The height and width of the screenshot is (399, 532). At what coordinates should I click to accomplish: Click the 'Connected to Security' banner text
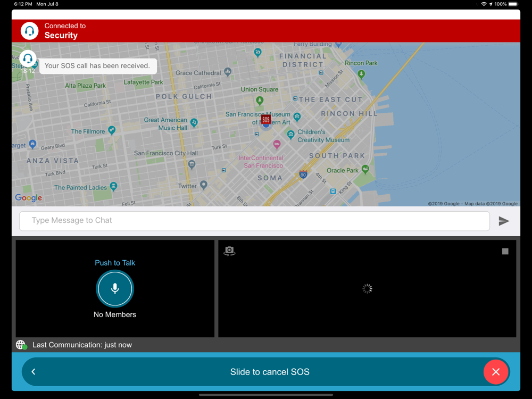[x=65, y=31]
